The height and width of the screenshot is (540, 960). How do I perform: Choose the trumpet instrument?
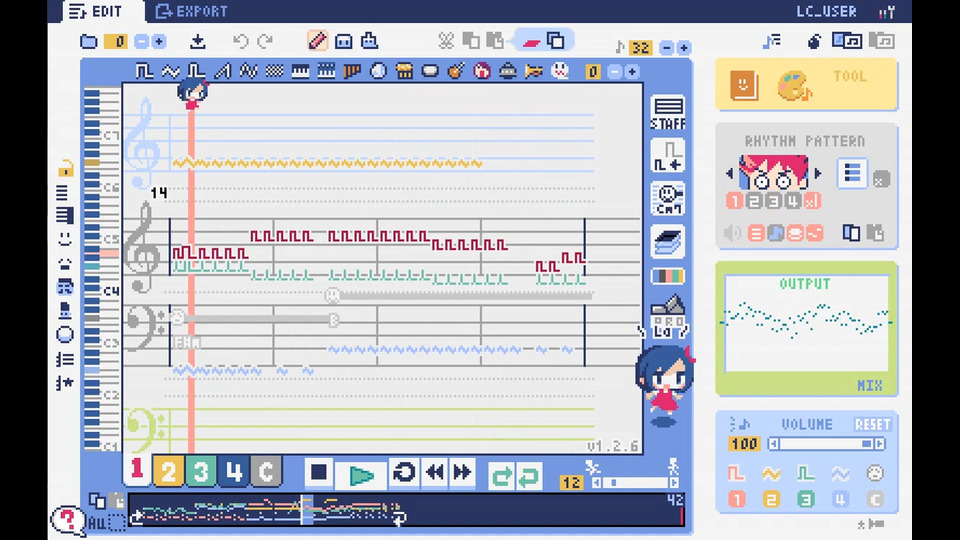[x=534, y=71]
